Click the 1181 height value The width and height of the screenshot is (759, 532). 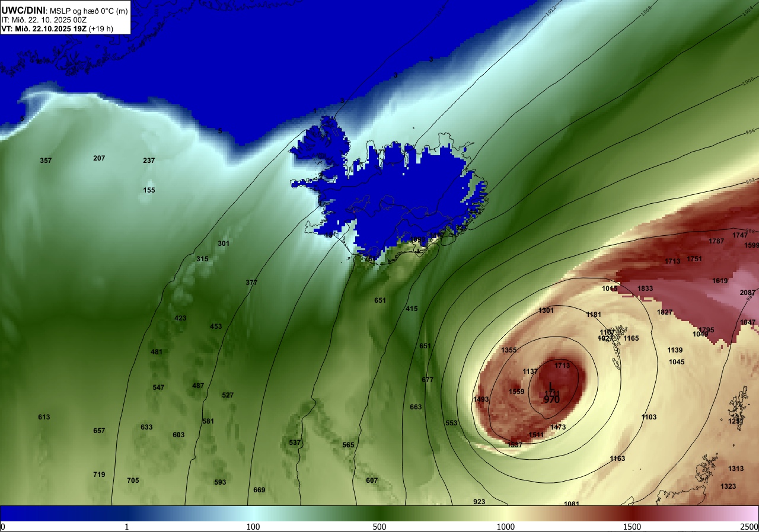point(594,315)
